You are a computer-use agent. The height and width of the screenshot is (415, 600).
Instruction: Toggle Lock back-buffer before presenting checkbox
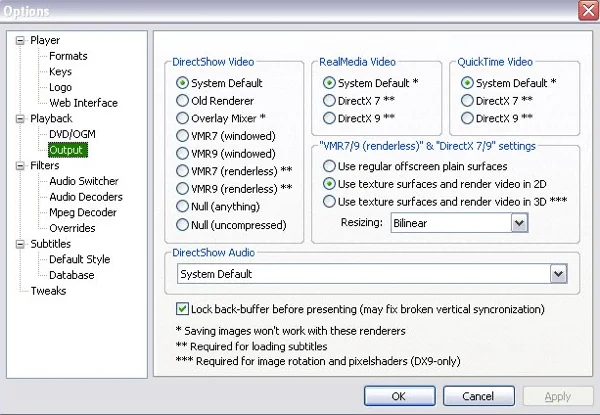[x=182, y=309]
